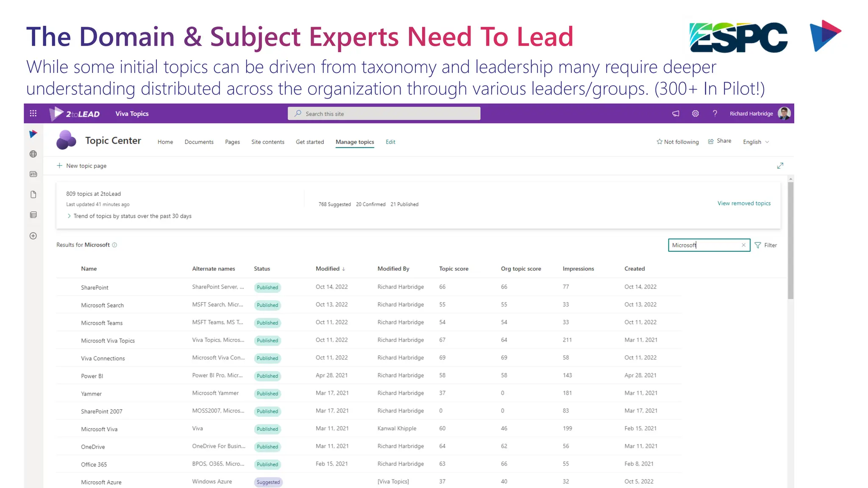
Task: Open the Viva Connections topic
Action: pos(103,359)
